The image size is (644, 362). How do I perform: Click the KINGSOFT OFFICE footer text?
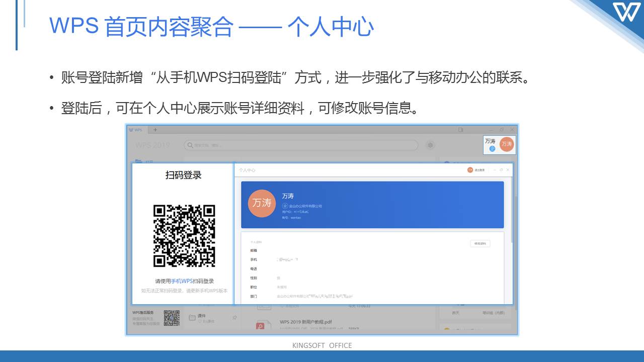click(x=322, y=345)
